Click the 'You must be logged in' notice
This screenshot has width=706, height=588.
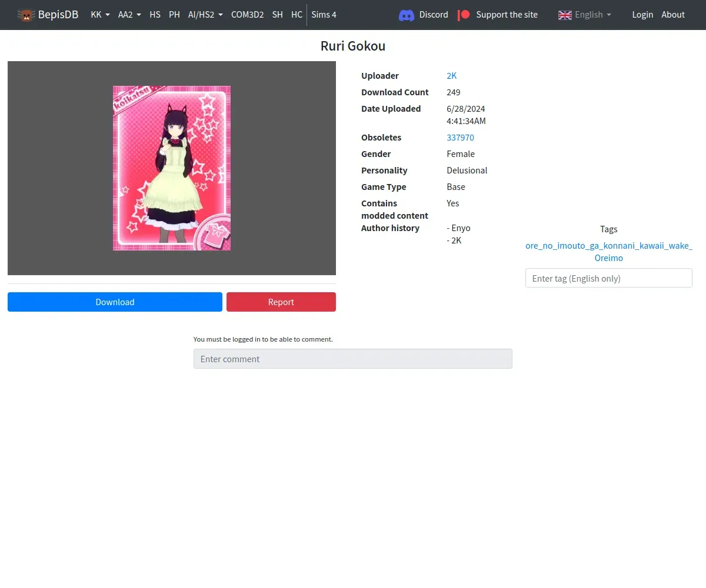(263, 339)
